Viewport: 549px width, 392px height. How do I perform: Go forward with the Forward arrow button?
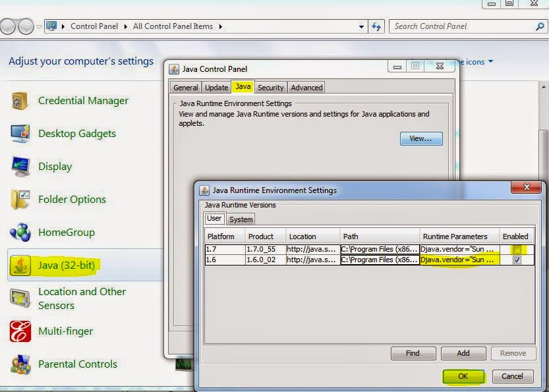click(26, 26)
